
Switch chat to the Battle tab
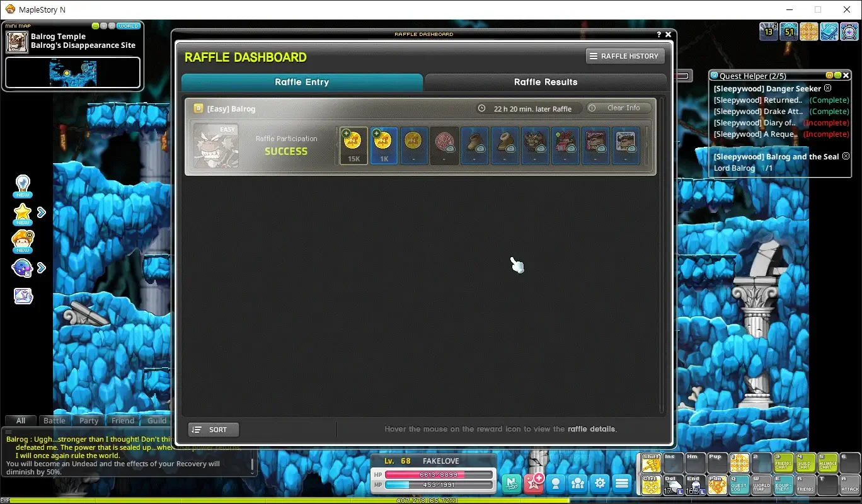(x=54, y=420)
